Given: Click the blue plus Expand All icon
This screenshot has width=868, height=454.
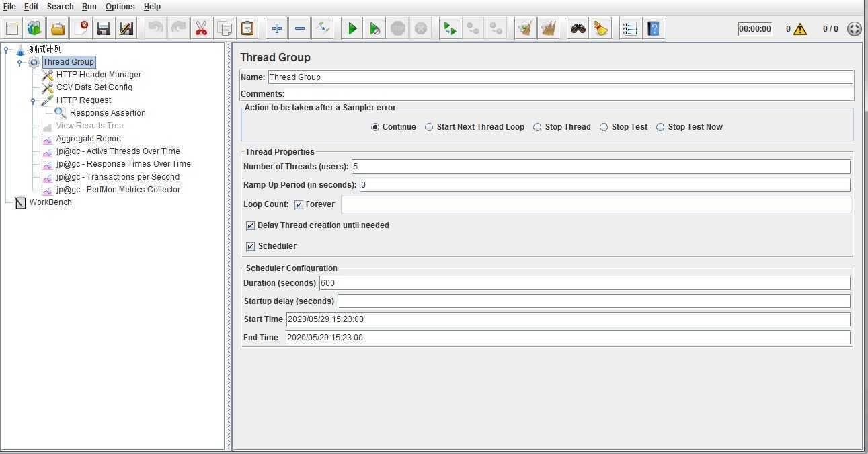Looking at the screenshot, I should coord(277,28).
